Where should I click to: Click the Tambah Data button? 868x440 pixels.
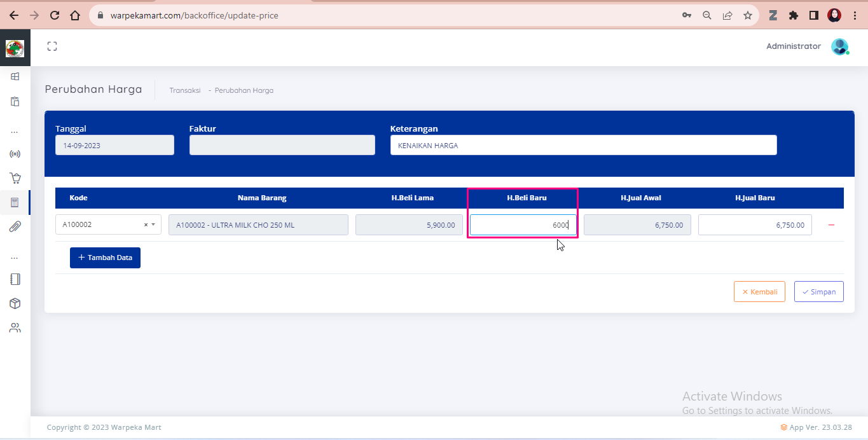[105, 258]
